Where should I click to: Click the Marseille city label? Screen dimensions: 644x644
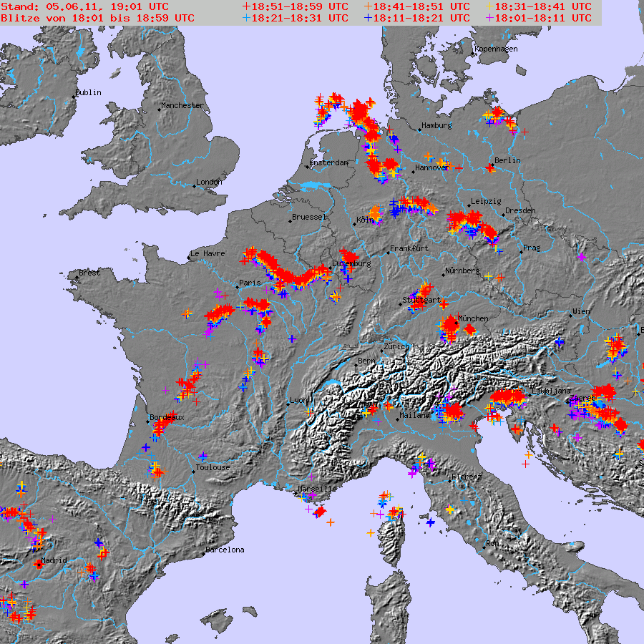[x=317, y=489]
